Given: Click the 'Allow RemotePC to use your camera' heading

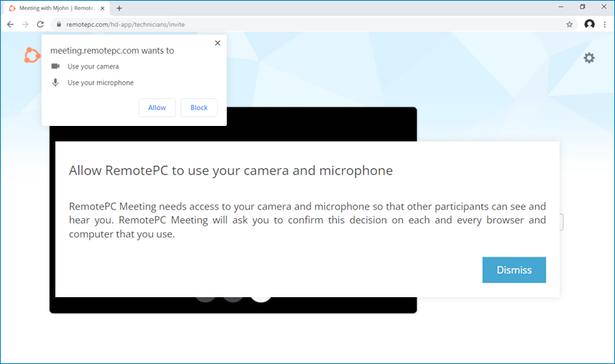Looking at the screenshot, I should pos(231,170).
